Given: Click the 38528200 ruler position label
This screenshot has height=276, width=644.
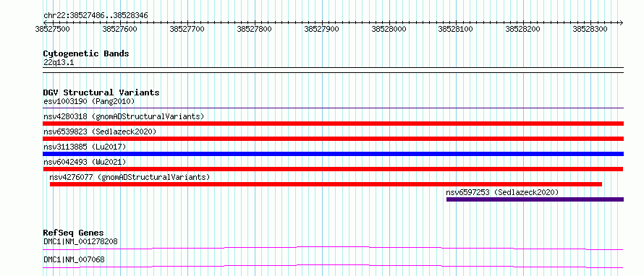Looking at the screenshot, I should (x=522, y=29).
